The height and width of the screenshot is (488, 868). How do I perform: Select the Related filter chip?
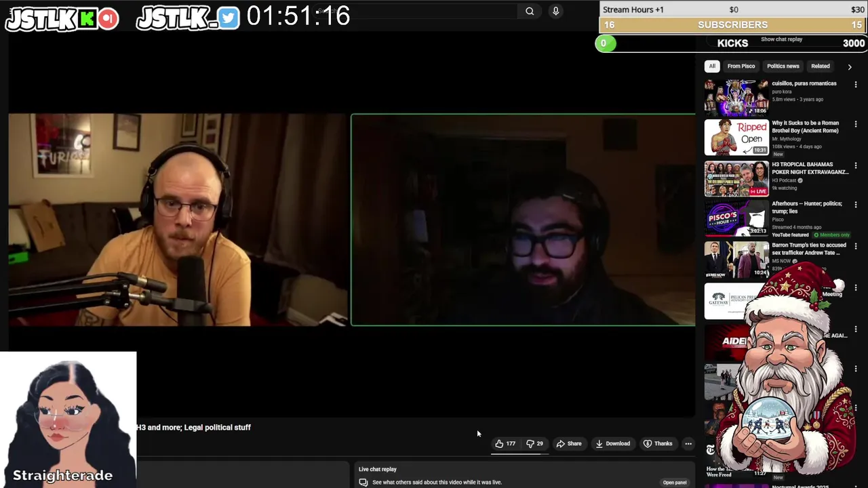[x=821, y=66]
